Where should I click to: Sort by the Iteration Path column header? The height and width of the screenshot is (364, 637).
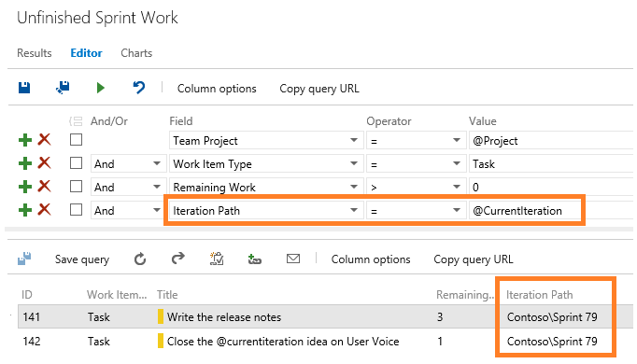(540, 295)
